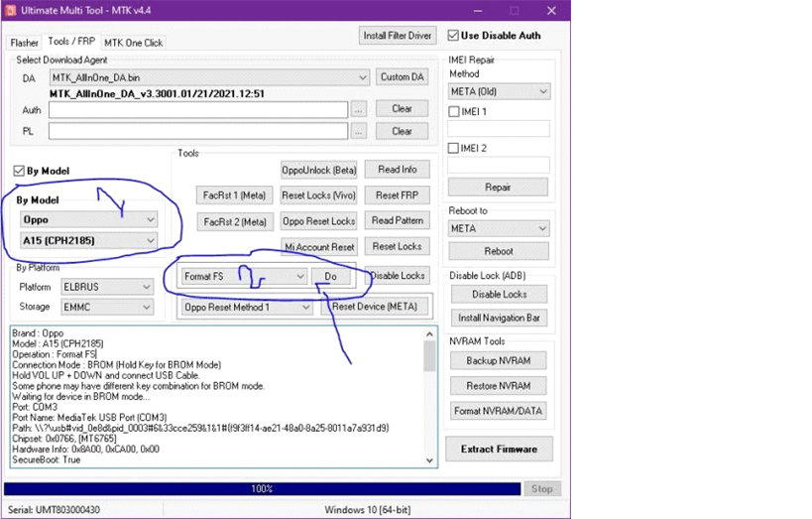Image resolution: width=812 pixels, height=519 pixels.
Task: Click the log scrollbar down arrow
Action: coord(430,459)
